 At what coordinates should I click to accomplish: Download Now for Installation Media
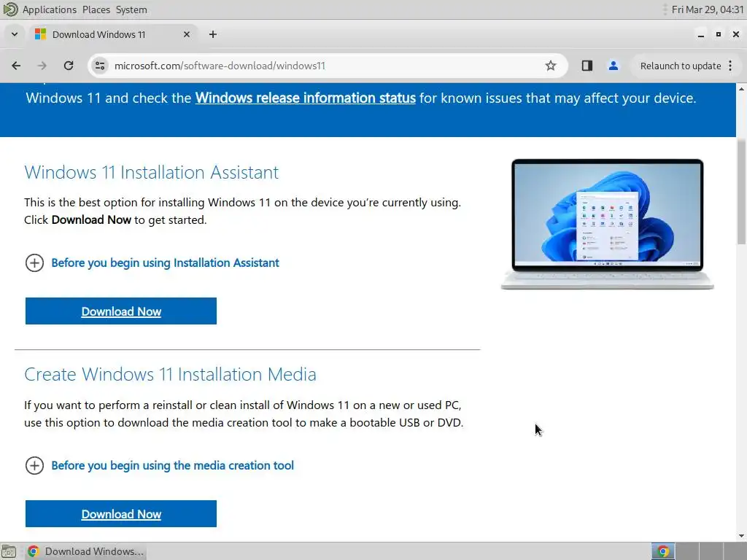coord(121,514)
